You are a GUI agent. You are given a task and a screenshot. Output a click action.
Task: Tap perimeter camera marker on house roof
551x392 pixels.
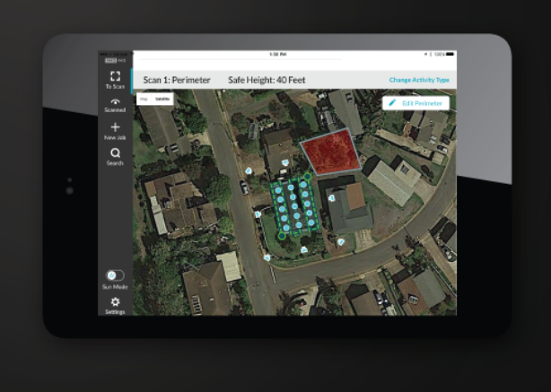[x=284, y=162]
